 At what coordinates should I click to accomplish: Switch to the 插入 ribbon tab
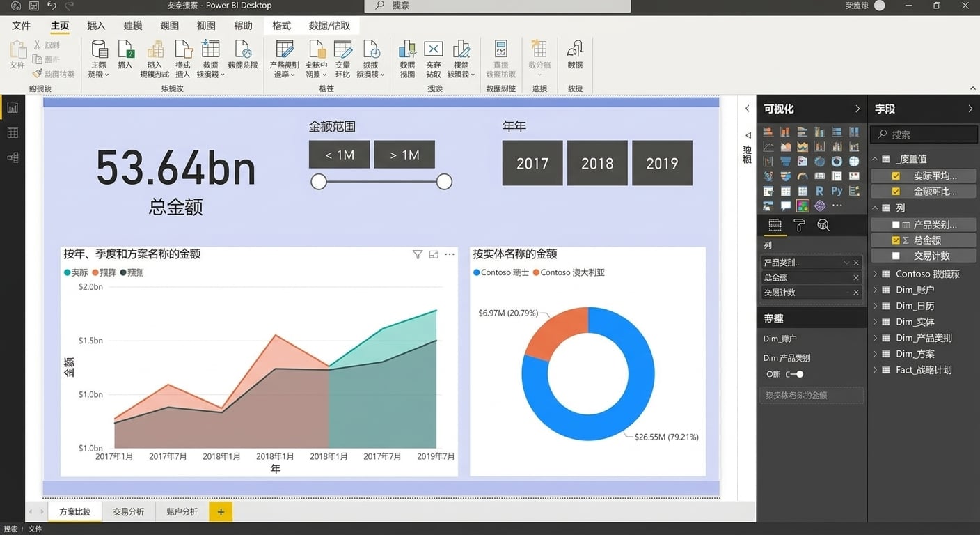coord(96,26)
